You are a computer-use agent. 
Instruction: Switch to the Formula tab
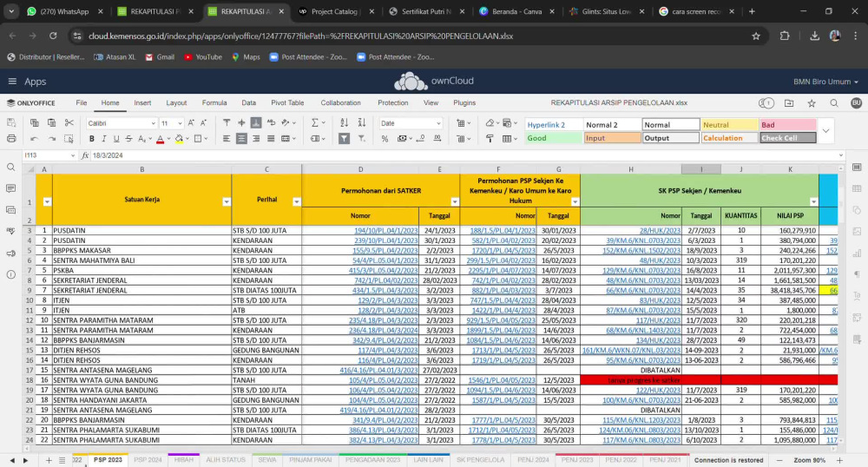[x=214, y=103]
